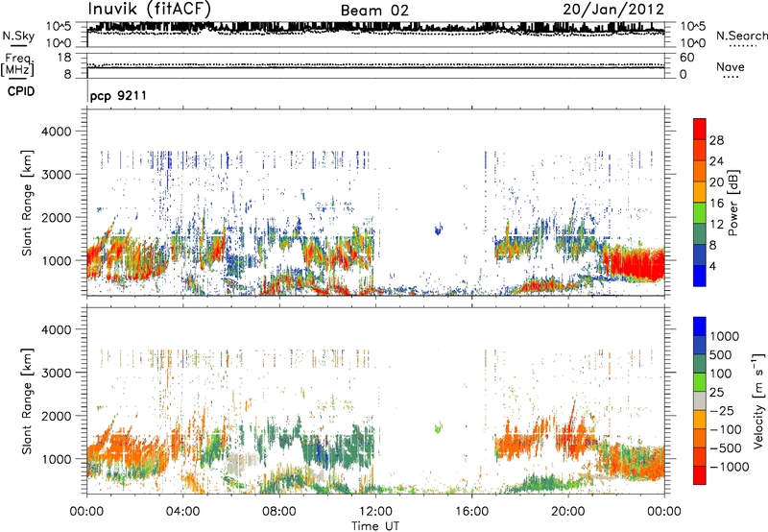768x532 pixels.
Task: Click the 'Beam 02' heading
Action: pyautogui.click(x=374, y=11)
